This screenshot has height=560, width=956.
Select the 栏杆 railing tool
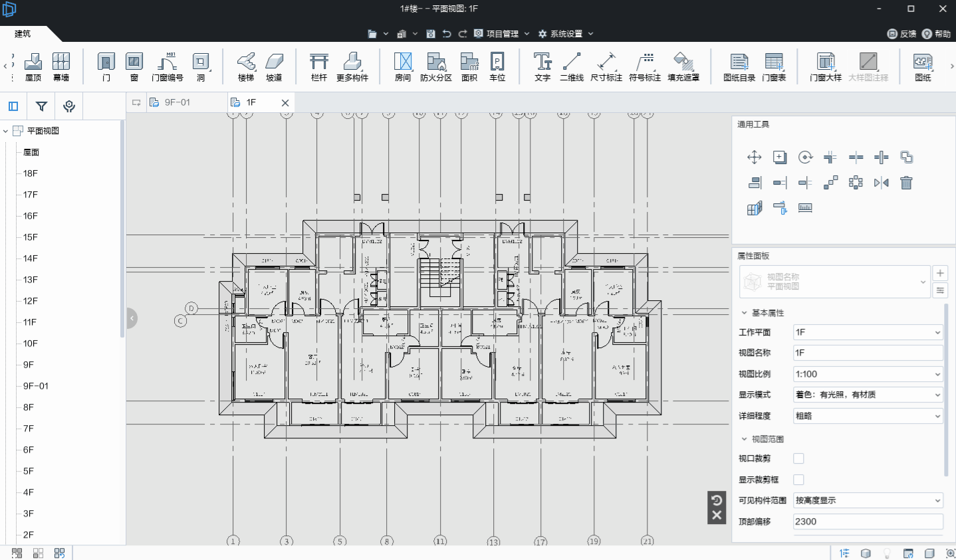click(319, 67)
